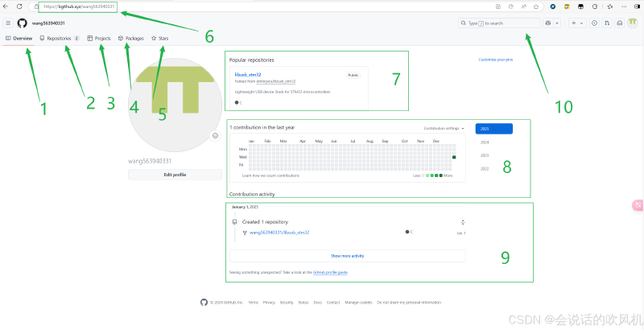Click the footer Status link
Screen dimensions: 644x330
click(x=303, y=303)
